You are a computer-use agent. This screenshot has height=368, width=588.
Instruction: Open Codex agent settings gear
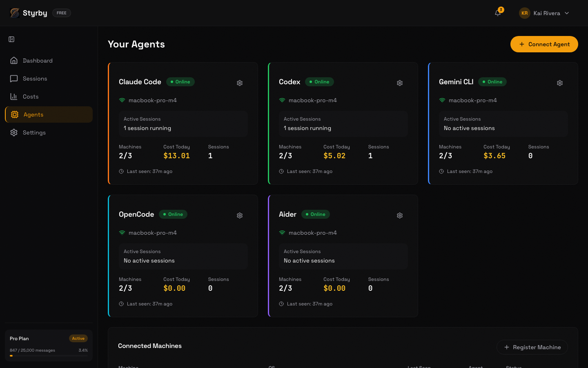tap(400, 83)
